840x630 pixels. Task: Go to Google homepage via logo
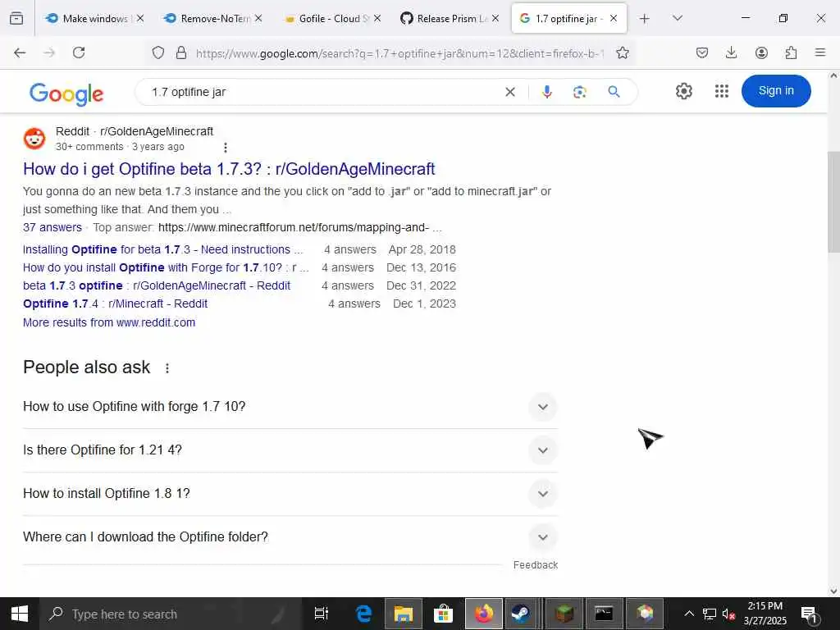tap(66, 94)
